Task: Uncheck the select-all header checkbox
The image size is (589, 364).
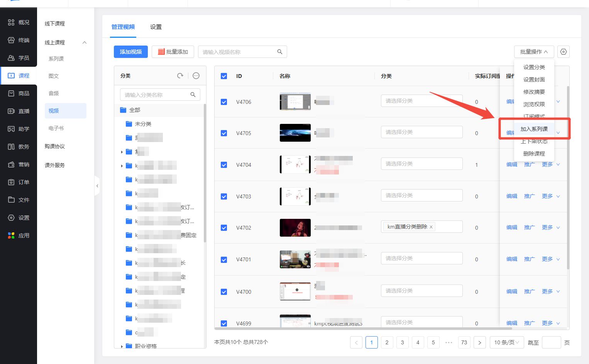Action: tap(224, 76)
